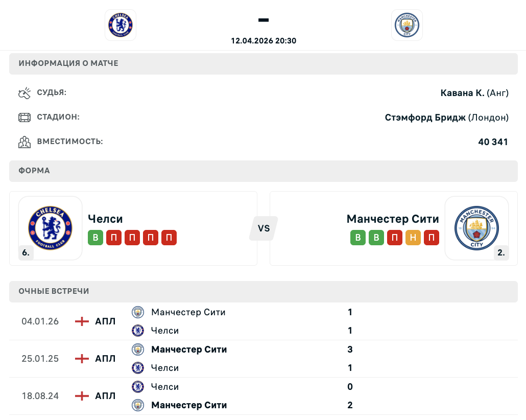
Task: Open the 04.01.26 head-to-head match
Action: click(x=40, y=321)
